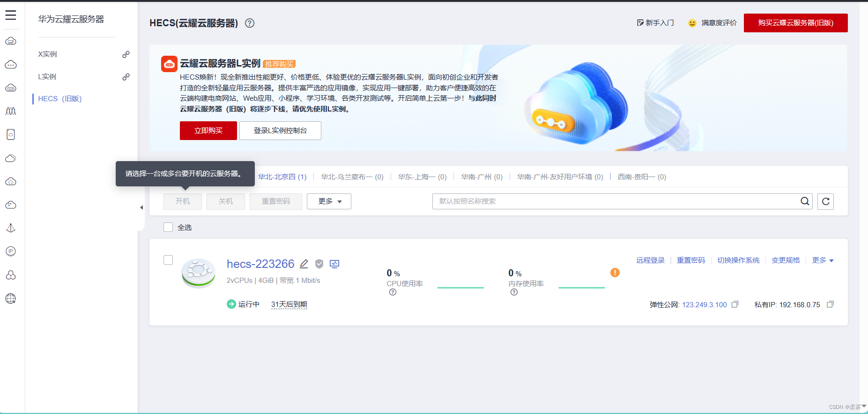Click the elastic IP icon in left rail
This screenshot has height=414, width=868.
coord(11,251)
